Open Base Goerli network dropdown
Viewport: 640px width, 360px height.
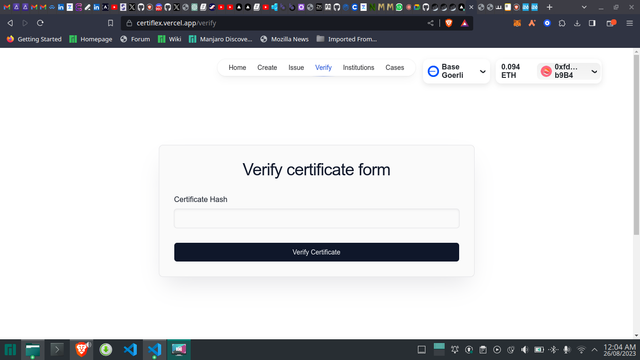[456, 71]
